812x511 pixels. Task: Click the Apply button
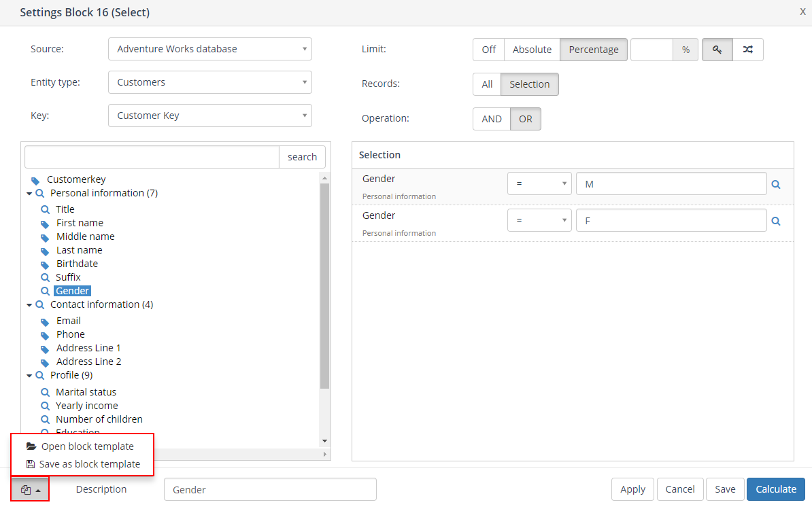tap(632, 489)
